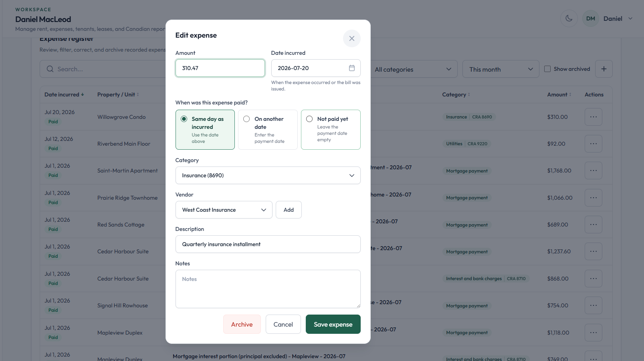Click the Insurance CRA 8690 category tag
This screenshot has height=361, width=644.
[469, 117]
